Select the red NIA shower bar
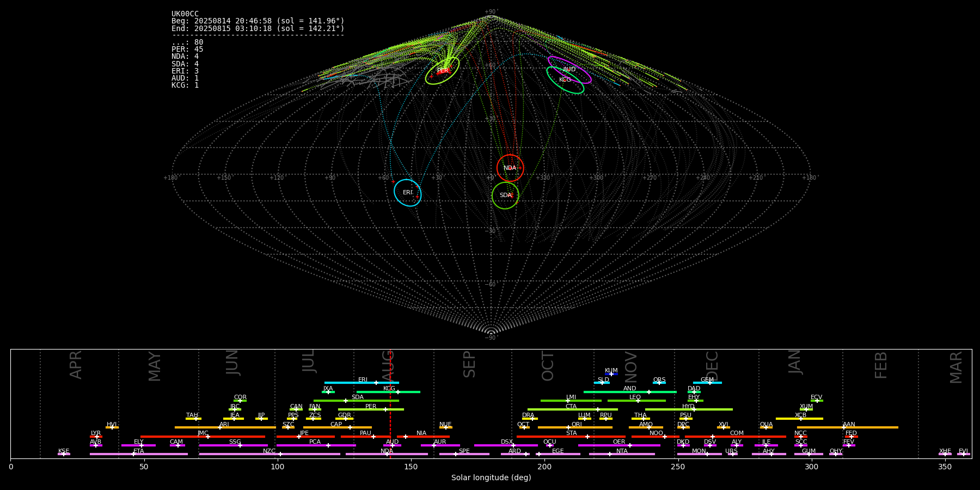This screenshot has width=980, height=490. pyautogui.click(x=423, y=436)
